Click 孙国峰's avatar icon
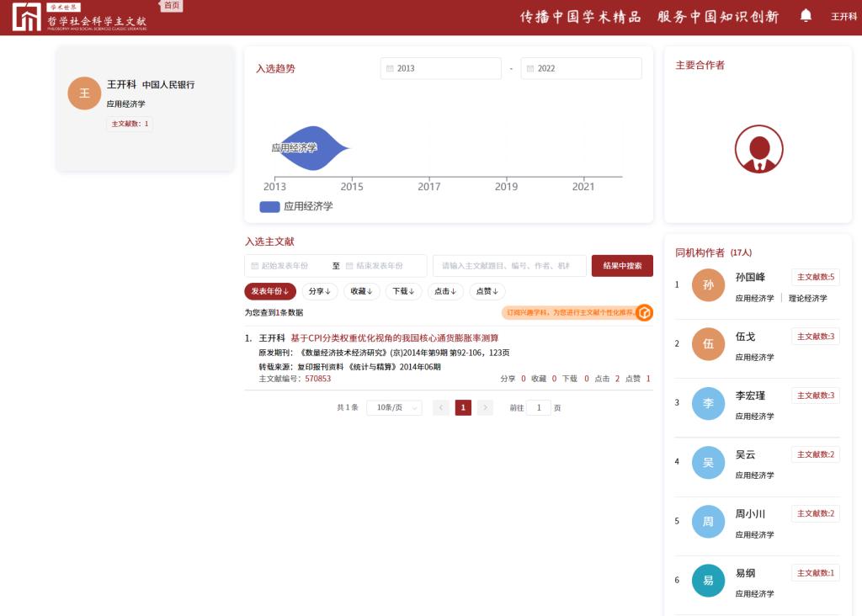Image resolution: width=862 pixels, height=616 pixels. coord(708,285)
